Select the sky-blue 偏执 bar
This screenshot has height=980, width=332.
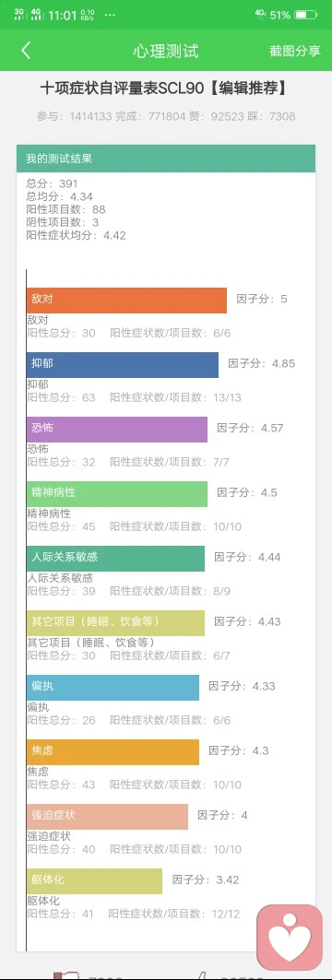click(x=113, y=688)
